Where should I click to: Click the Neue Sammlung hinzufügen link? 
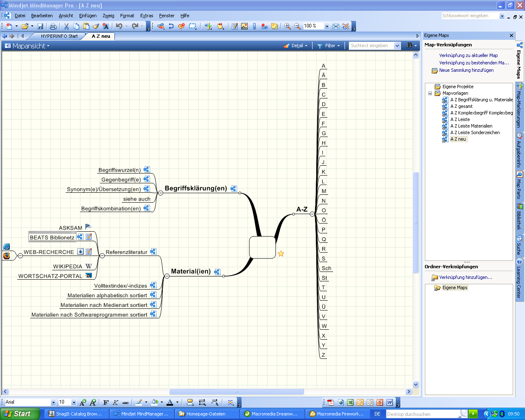coord(466,70)
